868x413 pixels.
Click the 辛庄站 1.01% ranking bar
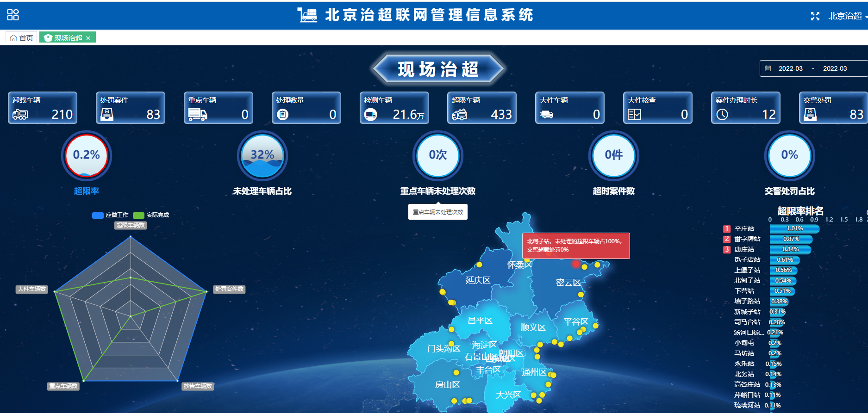click(x=794, y=228)
